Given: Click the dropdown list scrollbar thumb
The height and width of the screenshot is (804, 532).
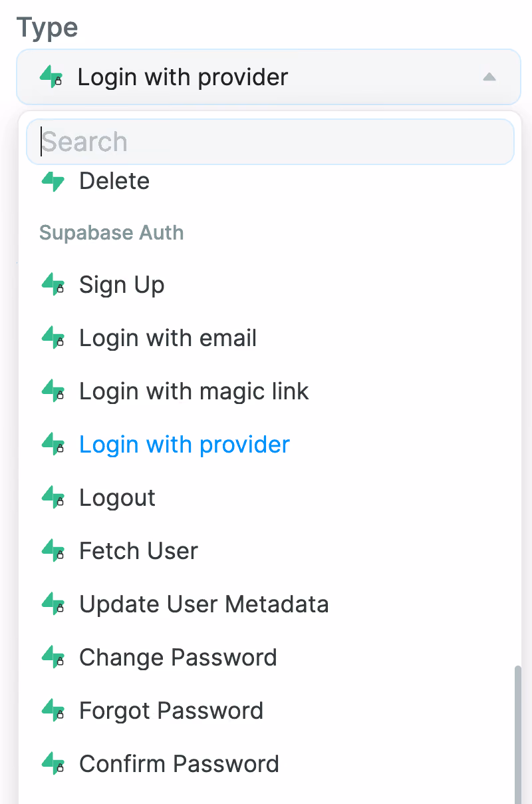Looking at the screenshot, I should tap(517, 733).
